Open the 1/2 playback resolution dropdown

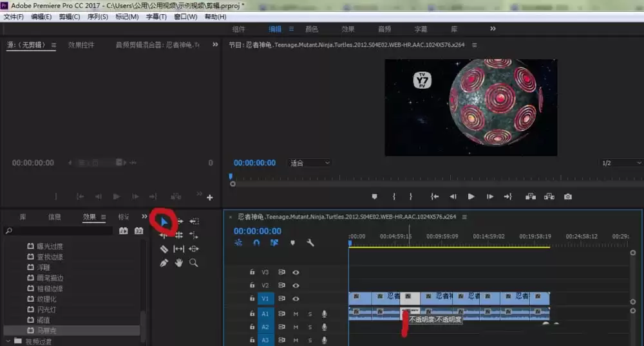point(618,163)
